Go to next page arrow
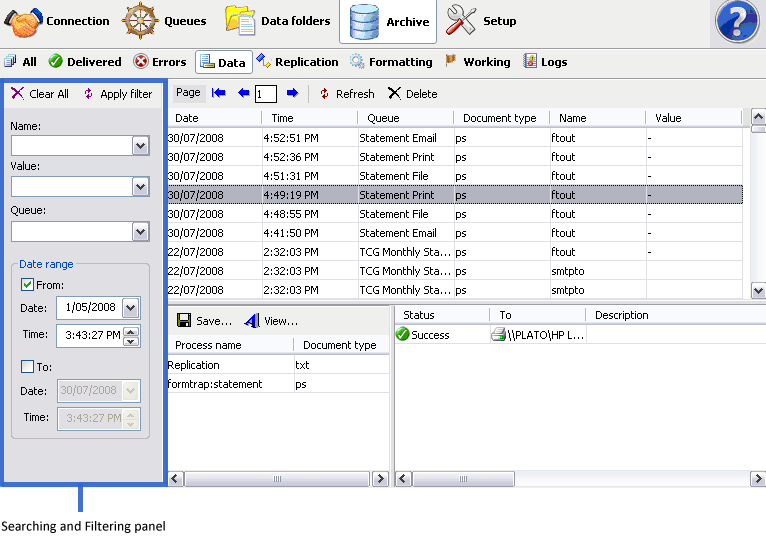 click(x=292, y=93)
